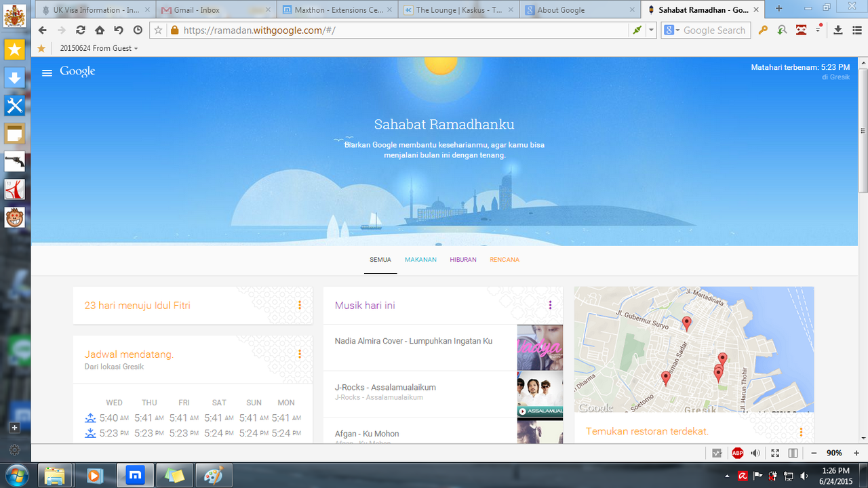868x488 pixels.
Task: Switch to About Google tab
Action: [580, 9]
